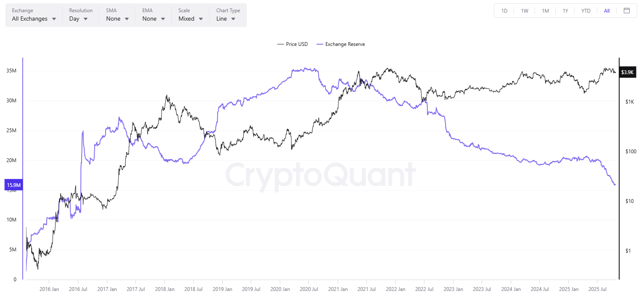Hide the Exchange Reserve series

(x=346, y=44)
